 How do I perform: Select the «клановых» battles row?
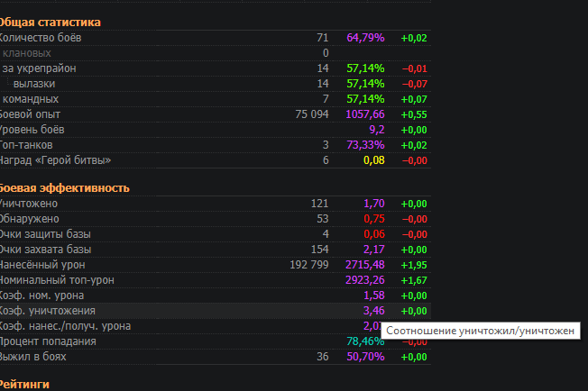(x=27, y=53)
